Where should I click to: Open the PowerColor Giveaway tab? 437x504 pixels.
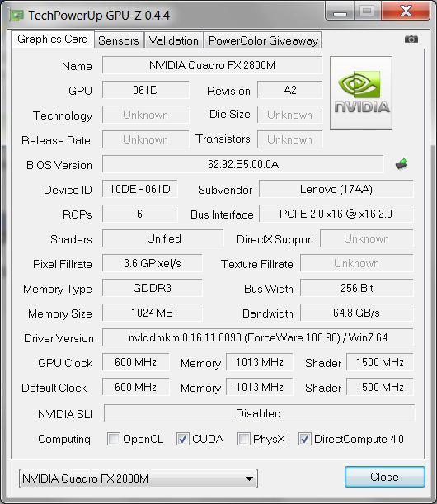click(263, 40)
